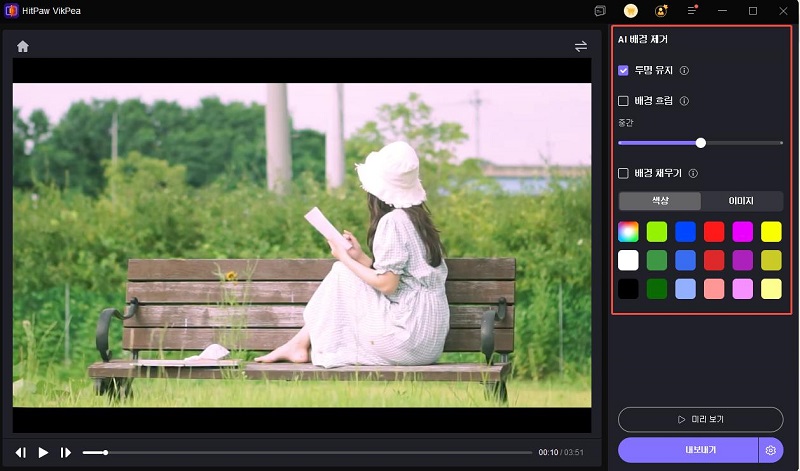Open export settings gear icon

771,450
